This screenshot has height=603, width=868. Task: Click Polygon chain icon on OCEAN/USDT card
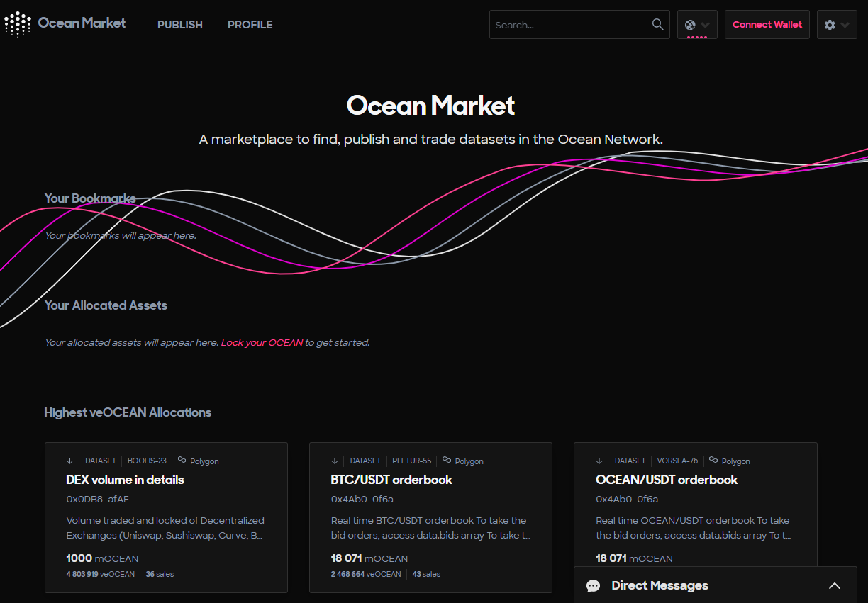coord(713,460)
